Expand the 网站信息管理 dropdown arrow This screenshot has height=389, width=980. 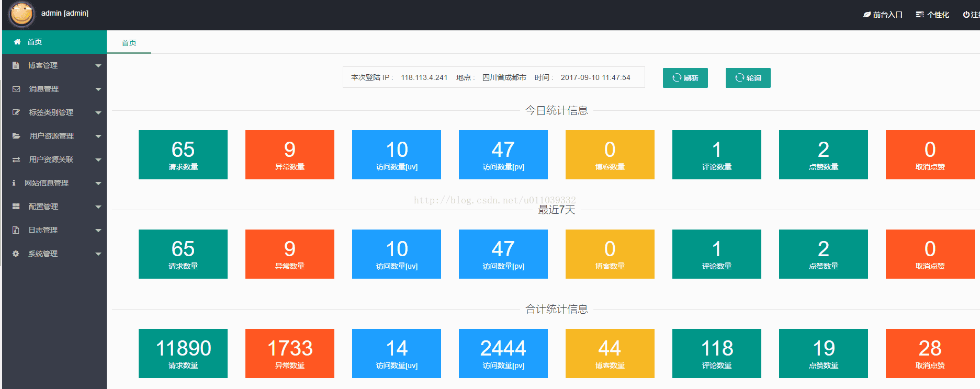(98, 184)
